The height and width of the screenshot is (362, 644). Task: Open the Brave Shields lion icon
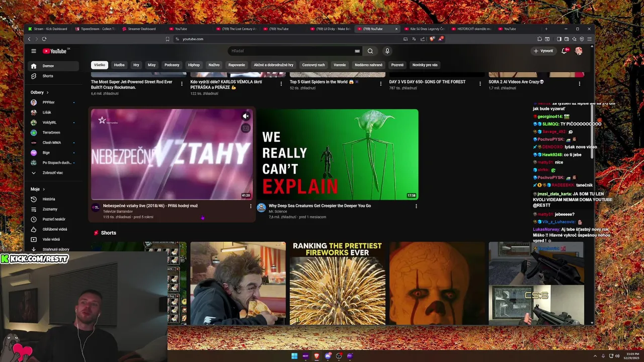pyautogui.click(x=432, y=39)
